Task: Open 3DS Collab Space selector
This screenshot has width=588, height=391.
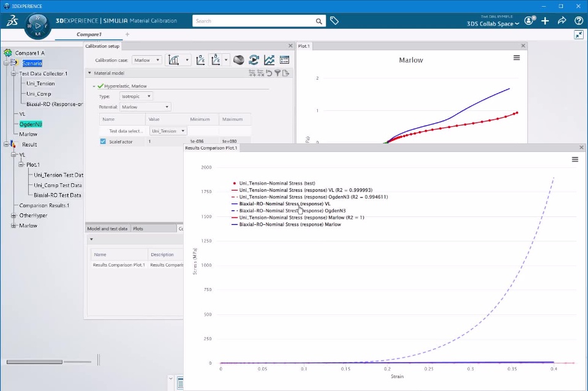Action: coord(492,24)
